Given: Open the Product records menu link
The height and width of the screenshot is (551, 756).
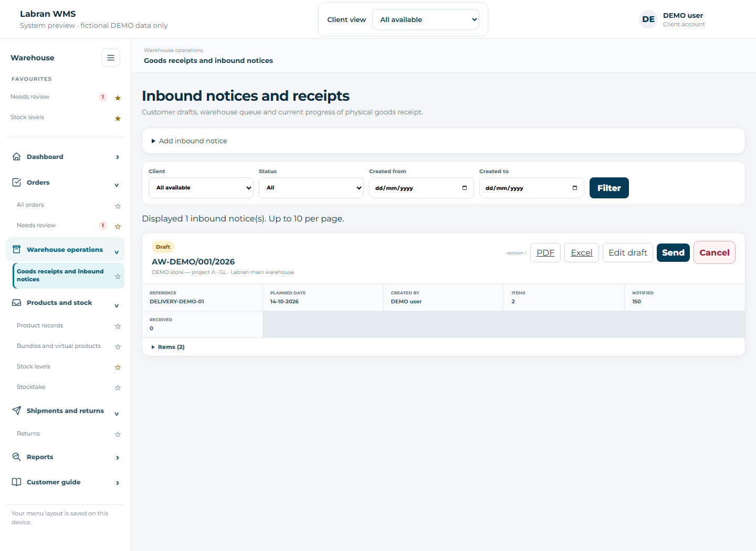Looking at the screenshot, I should tap(40, 325).
